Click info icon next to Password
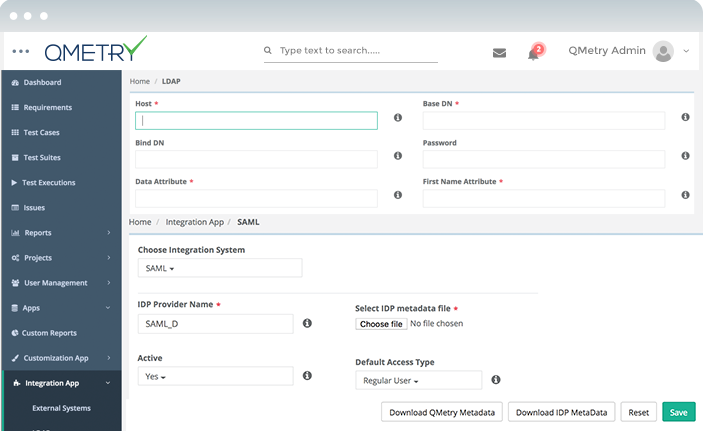The height and width of the screenshot is (431, 703). (685, 156)
